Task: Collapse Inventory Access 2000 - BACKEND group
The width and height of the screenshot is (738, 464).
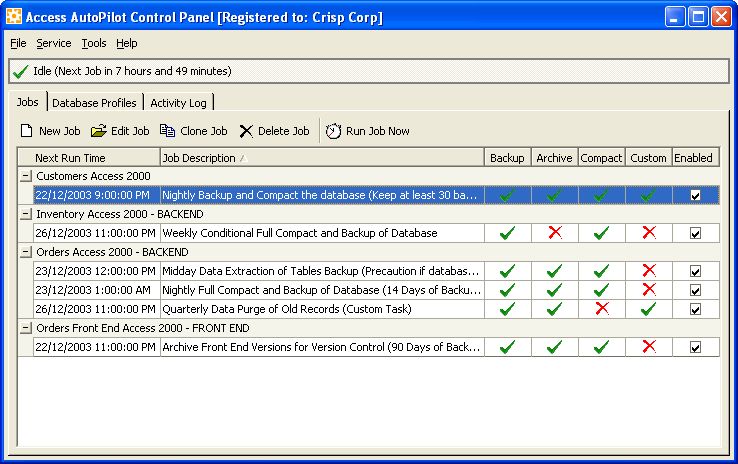Action: 25,214
